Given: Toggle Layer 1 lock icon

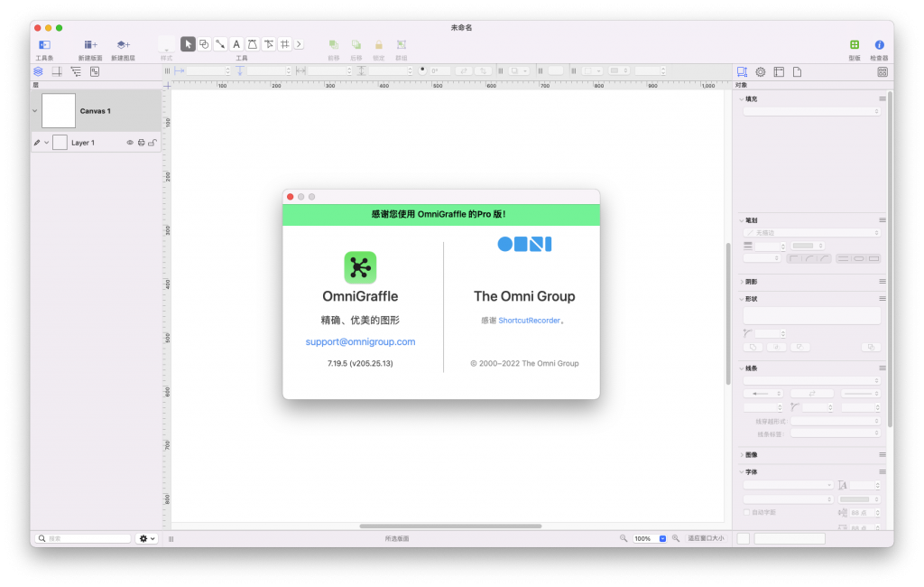Looking at the screenshot, I should coord(152,143).
